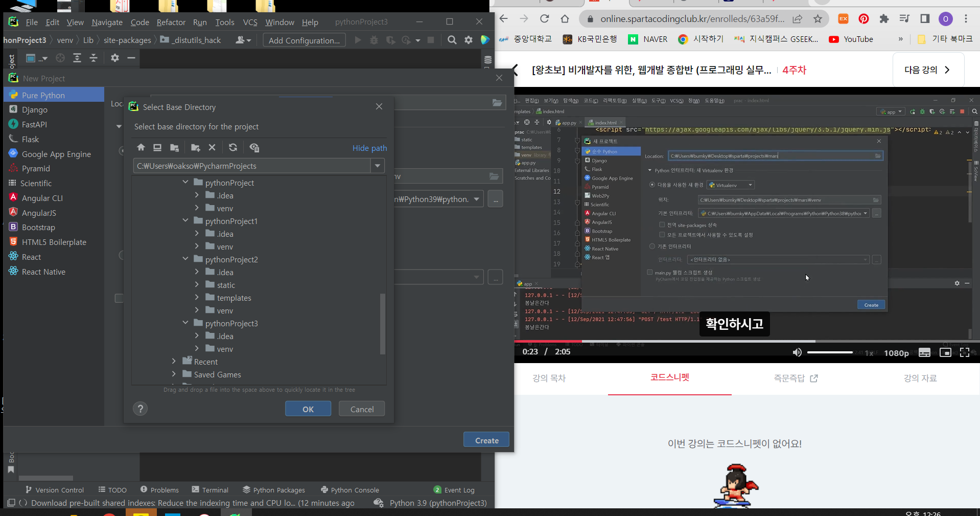Viewport: 980px width, 516px height.
Task: Switch to the 강의 목차 tab
Action: [x=549, y=378]
